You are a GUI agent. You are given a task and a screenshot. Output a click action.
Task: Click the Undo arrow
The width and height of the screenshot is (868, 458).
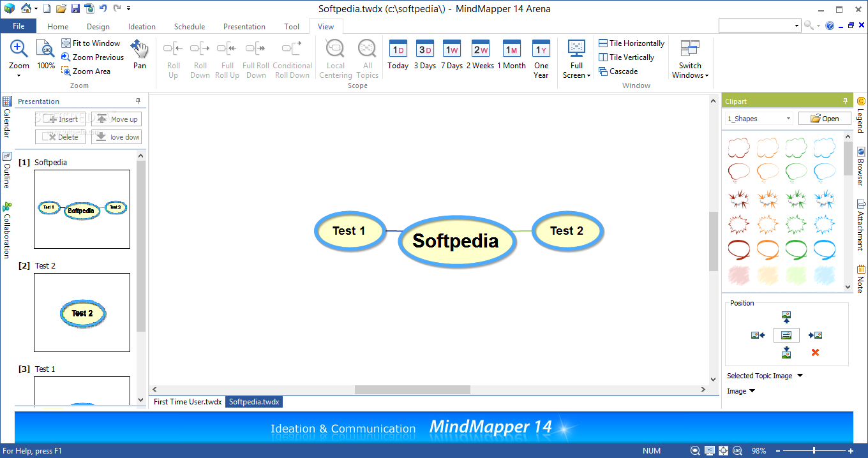click(x=103, y=8)
